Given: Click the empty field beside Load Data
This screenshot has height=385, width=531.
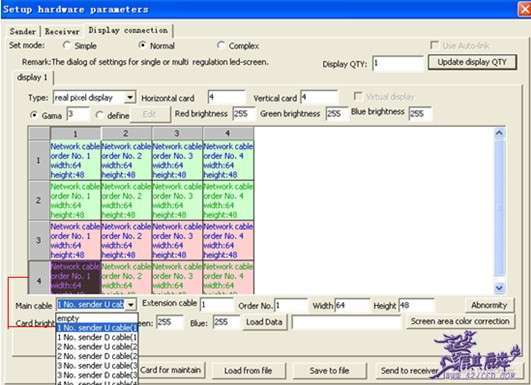Looking at the screenshot, I should click(x=346, y=322).
